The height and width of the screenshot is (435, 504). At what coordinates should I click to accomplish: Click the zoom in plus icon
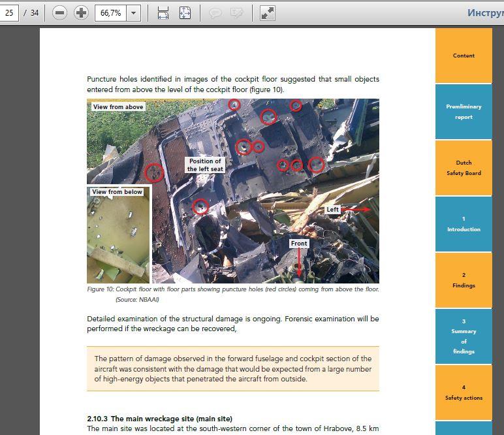point(81,13)
